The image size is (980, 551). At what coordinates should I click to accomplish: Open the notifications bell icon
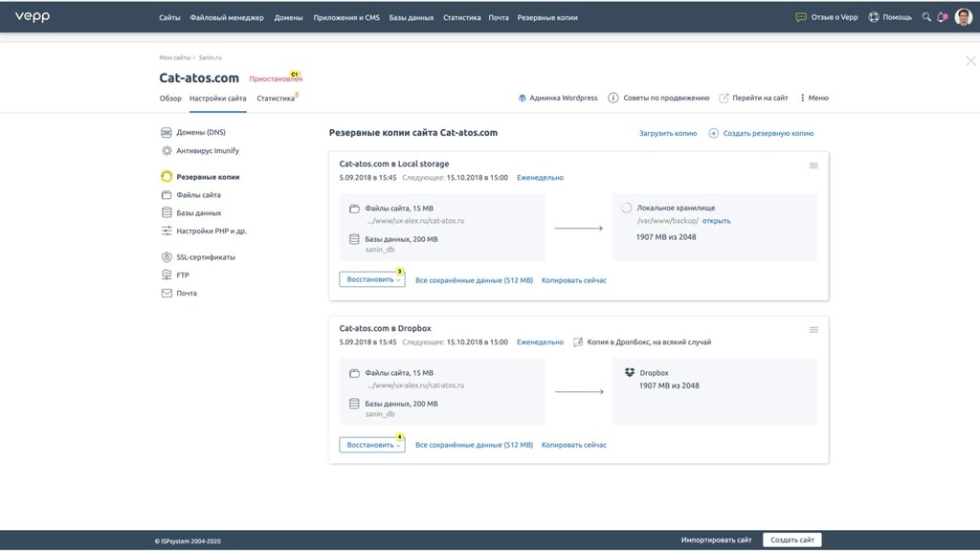942,17
